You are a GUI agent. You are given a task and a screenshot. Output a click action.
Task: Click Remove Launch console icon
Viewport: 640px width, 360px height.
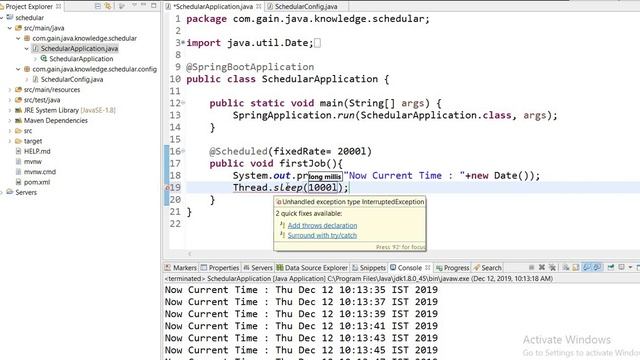(542, 267)
